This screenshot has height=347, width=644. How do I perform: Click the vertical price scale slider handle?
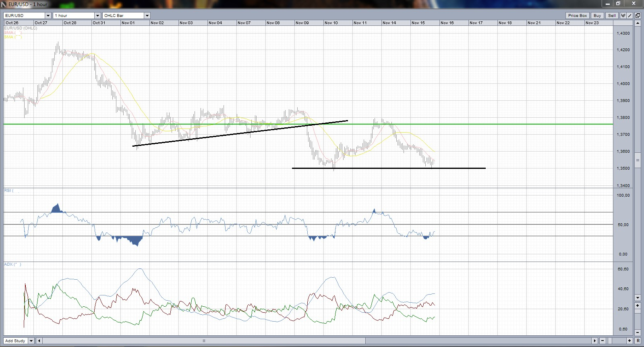(x=638, y=160)
